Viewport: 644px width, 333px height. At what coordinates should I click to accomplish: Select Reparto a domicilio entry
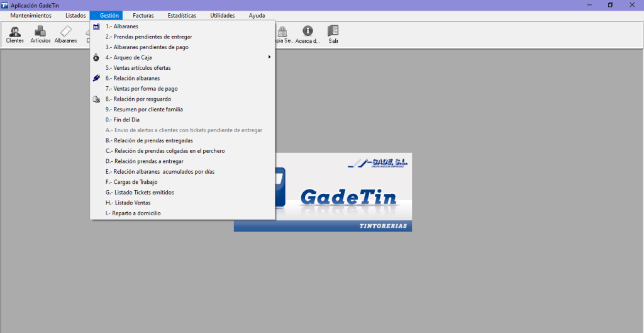coord(133,213)
